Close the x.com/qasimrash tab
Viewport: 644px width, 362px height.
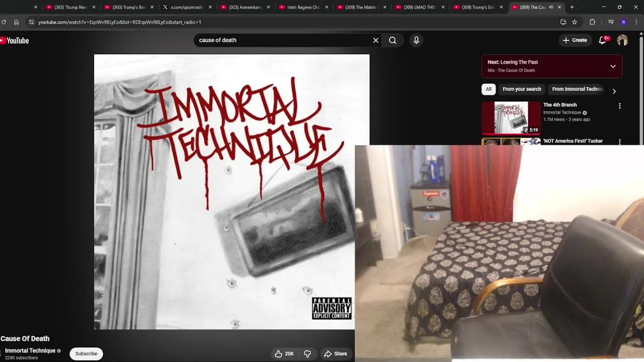coord(210,7)
